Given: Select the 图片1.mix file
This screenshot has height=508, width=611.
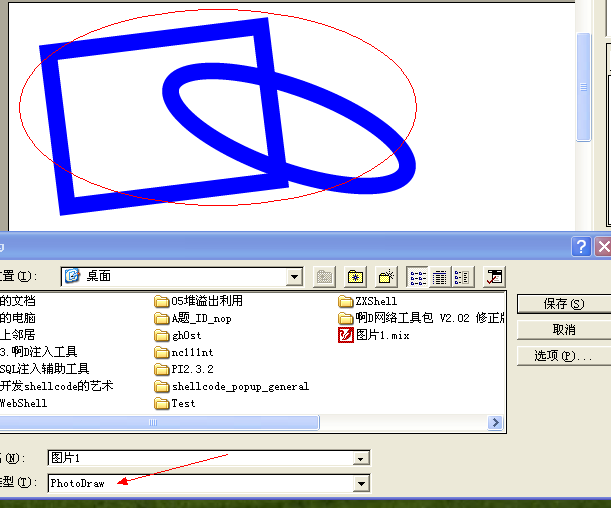Looking at the screenshot, I should pos(374,335).
